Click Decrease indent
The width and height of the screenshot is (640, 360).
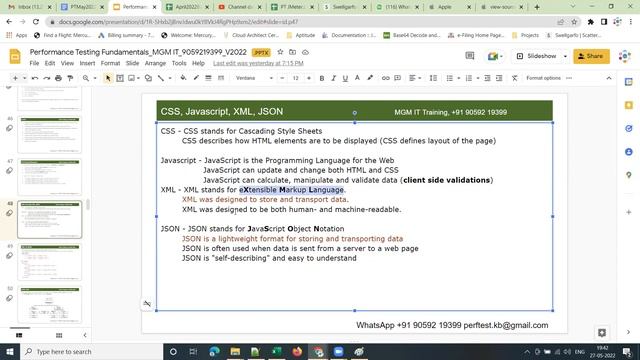[487, 78]
